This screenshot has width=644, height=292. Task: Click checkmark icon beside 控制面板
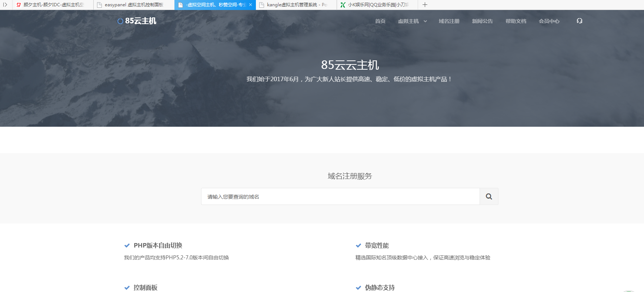coord(127,288)
